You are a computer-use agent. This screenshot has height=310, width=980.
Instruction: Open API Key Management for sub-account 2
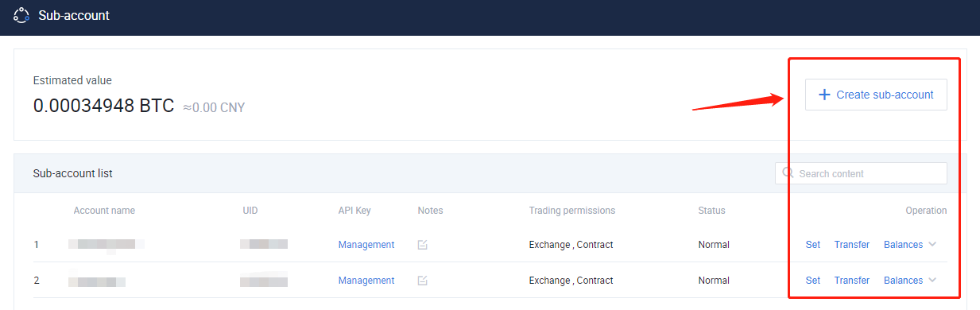(x=366, y=281)
